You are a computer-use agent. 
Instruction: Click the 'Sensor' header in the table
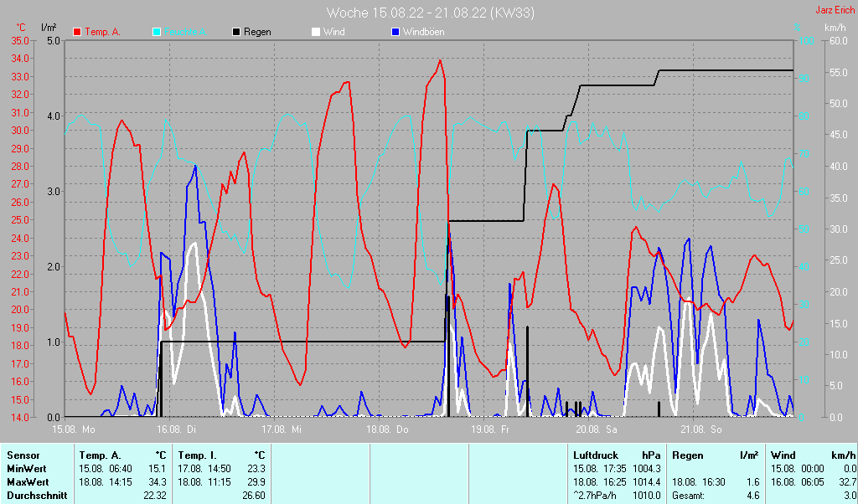pos(23,455)
